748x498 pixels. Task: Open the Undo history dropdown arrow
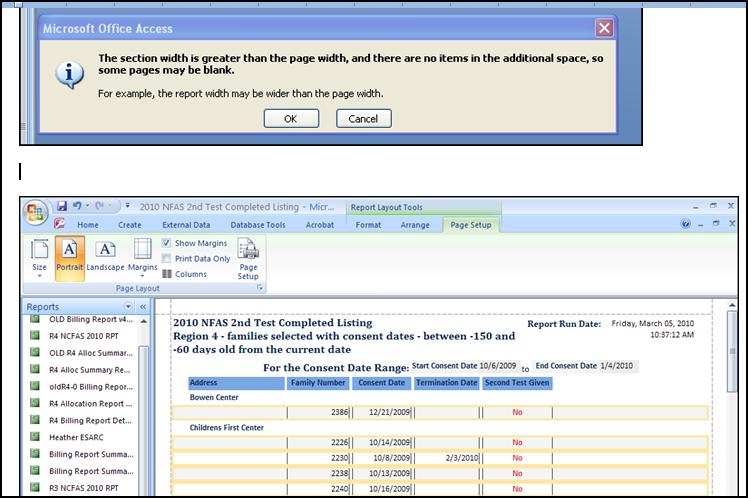(87, 206)
